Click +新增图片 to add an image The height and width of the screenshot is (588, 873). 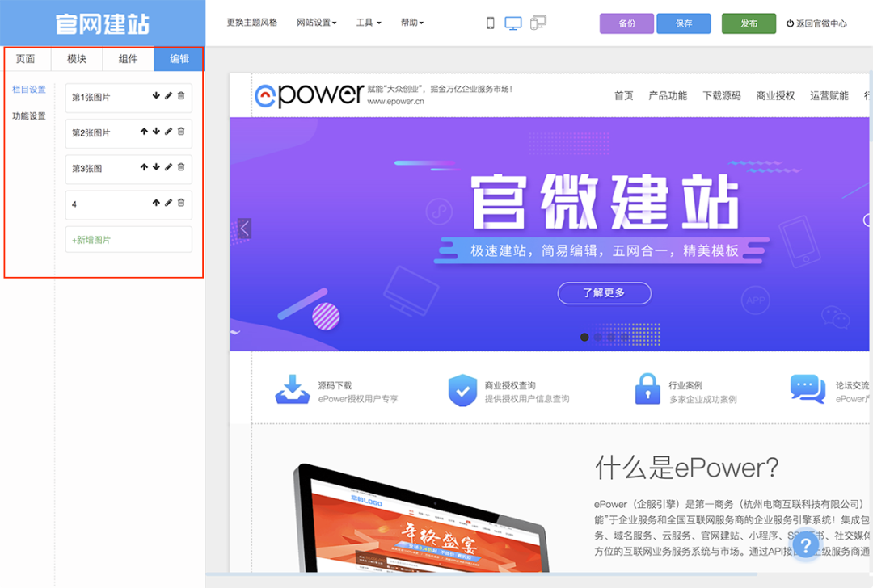(129, 240)
